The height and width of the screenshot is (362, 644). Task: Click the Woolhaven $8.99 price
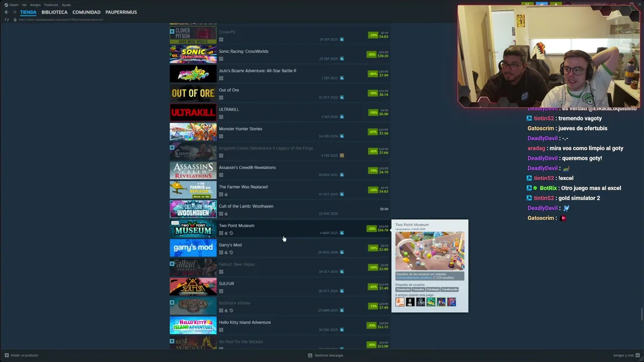[x=384, y=209]
